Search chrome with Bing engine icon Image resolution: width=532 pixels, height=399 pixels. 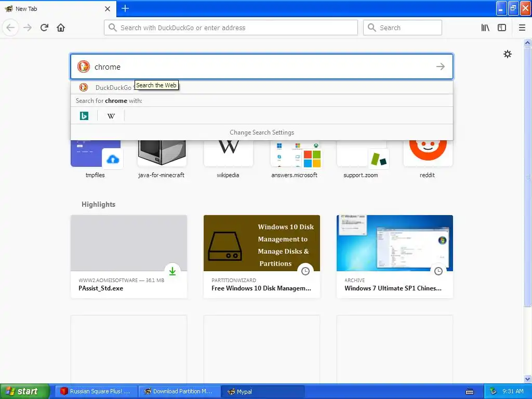click(x=84, y=116)
